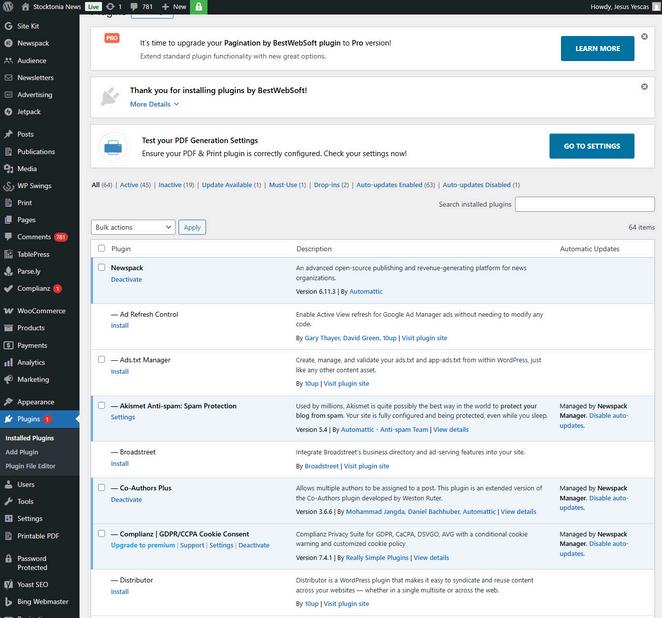Dismiss the BestWebSoft thank you notice
Screen dimensions: 662x618
click(x=644, y=87)
